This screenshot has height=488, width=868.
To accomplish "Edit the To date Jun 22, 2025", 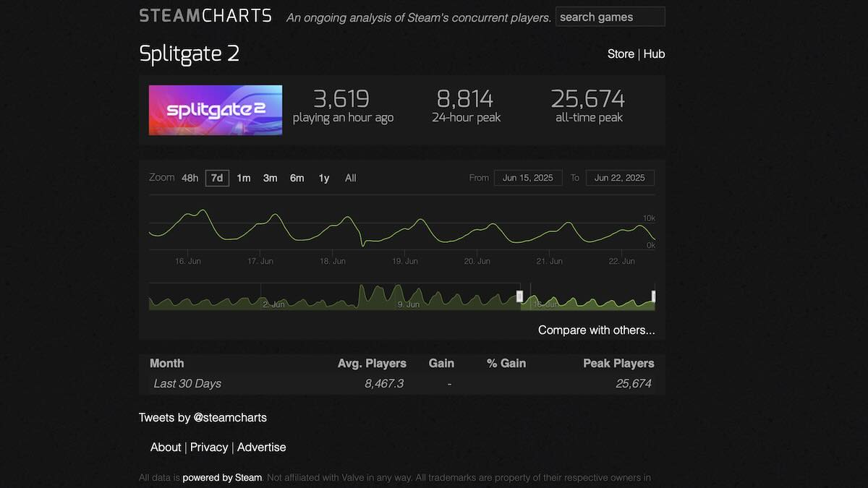I will click(620, 178).
